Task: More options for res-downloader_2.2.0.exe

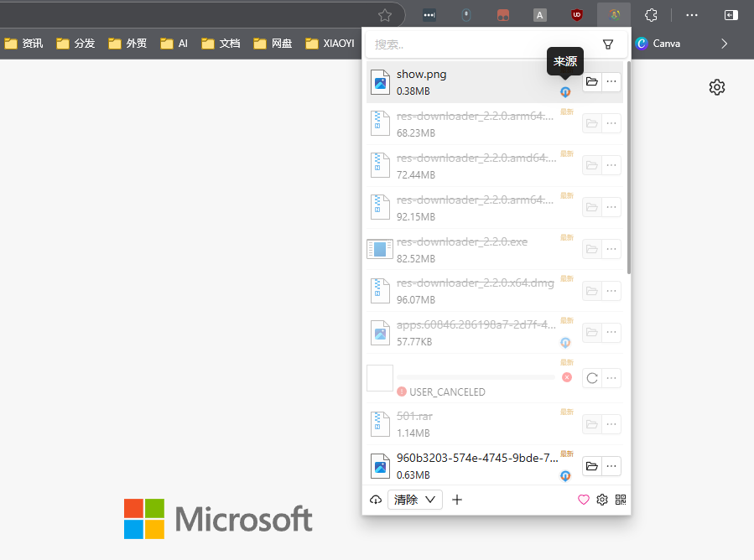Action: click(611, 249)
